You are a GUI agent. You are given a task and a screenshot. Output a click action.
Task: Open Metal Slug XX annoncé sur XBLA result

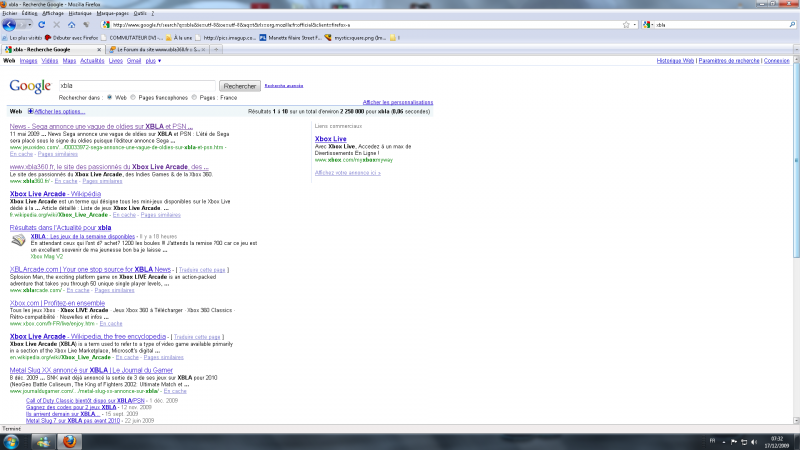click(91, 370)
